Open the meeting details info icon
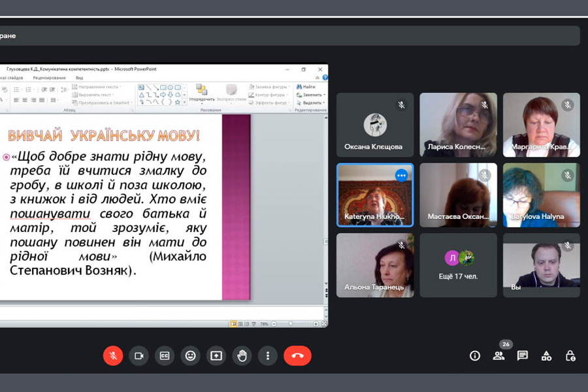Screen dimensions: 588x392 (475, 355)
